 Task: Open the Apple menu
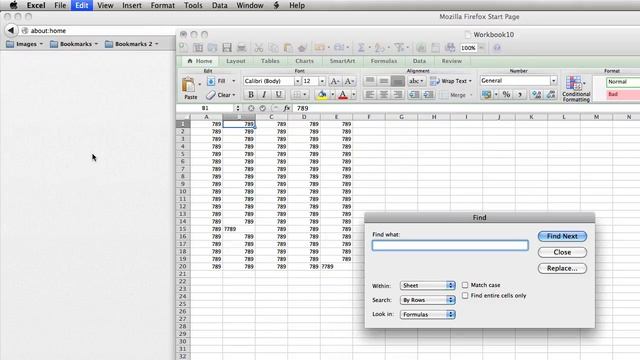[x=13, y=5]
